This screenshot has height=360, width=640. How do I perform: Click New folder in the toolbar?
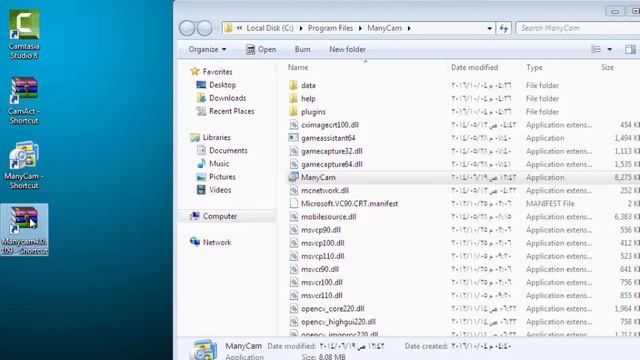click(347, 49)
